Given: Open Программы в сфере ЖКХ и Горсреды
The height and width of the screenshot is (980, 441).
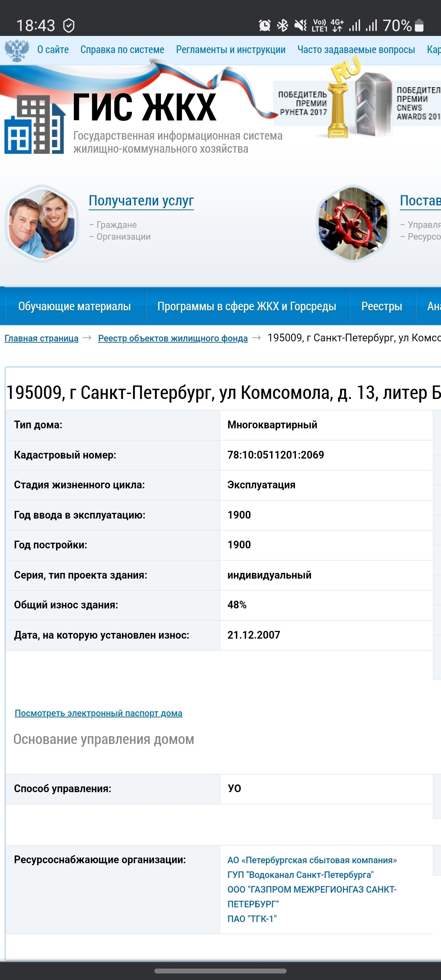Looking at the screenshot, I should (247, 306).
